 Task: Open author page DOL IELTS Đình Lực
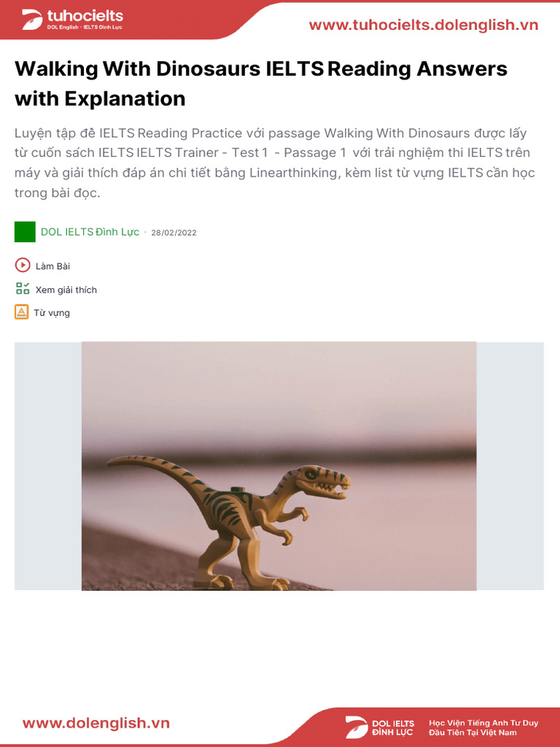(90, 232)
